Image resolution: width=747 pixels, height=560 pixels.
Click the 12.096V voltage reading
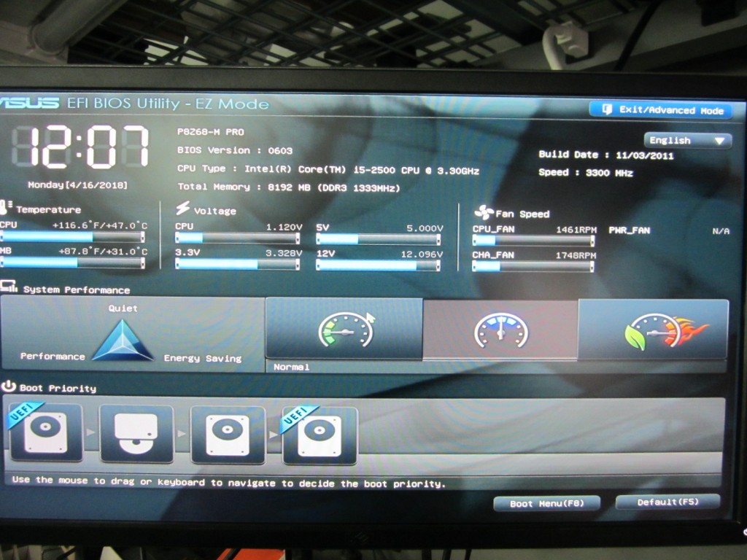pyautogui.click(x=422, y=254)
